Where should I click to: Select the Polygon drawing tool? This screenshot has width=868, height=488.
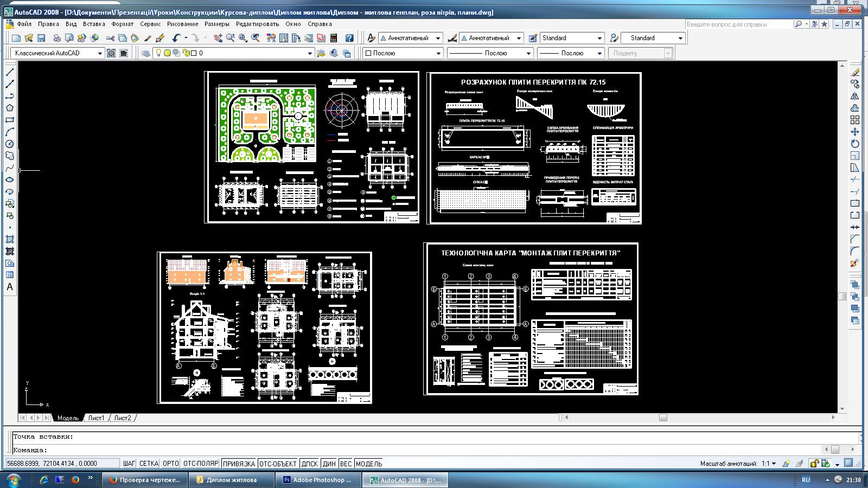(x=10, y=108)
